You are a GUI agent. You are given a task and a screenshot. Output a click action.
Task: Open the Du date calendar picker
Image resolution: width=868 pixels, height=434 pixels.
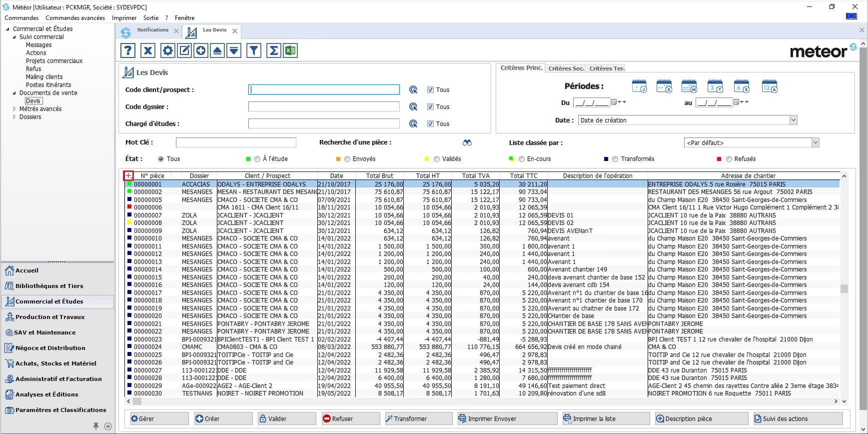[x=614, y=102]
